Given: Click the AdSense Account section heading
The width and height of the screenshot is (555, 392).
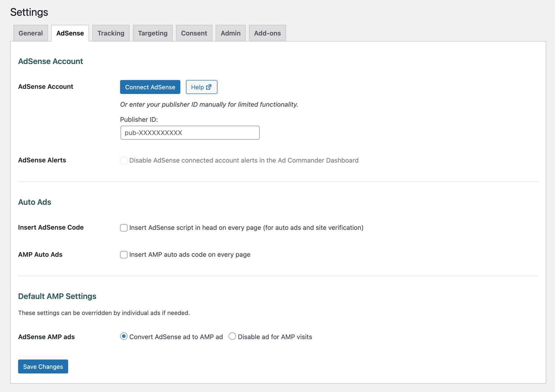Looking at the screenshot, I should tap(51, 61).
